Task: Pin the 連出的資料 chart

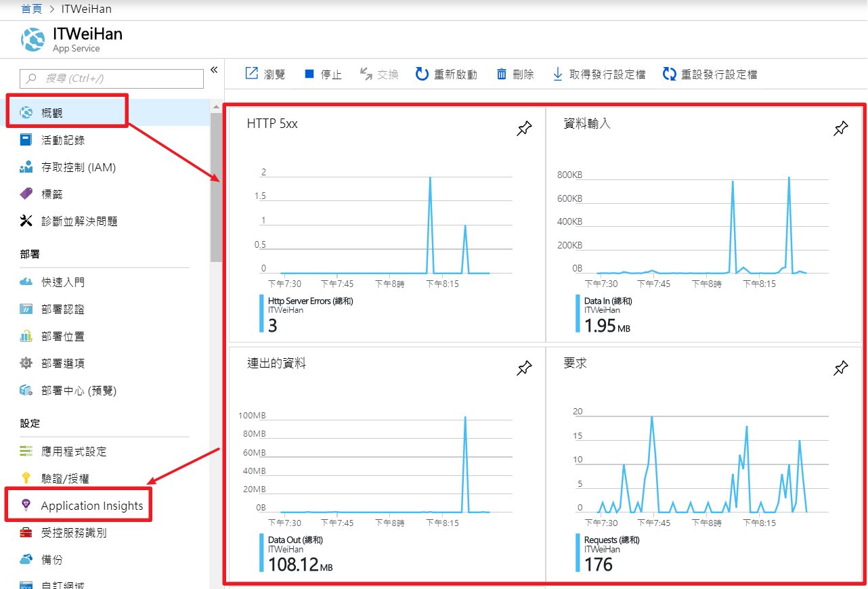Action: pyautogui.click(x=524, y=368)
